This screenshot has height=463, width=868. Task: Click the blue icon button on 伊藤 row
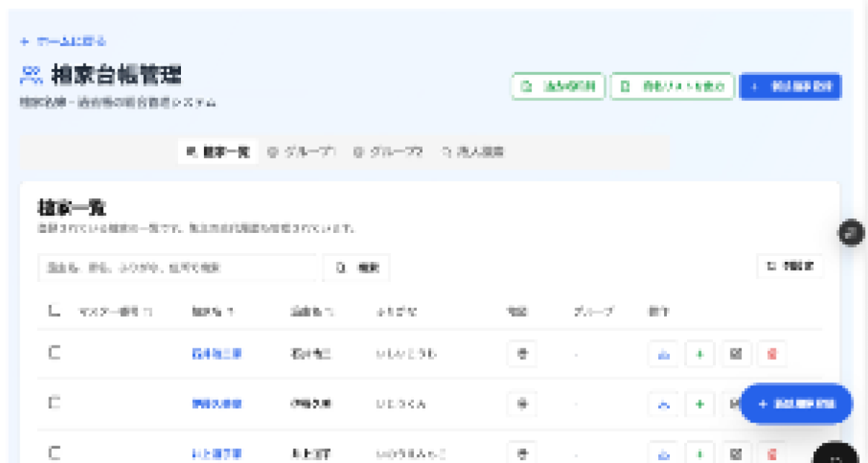[663, 404]
